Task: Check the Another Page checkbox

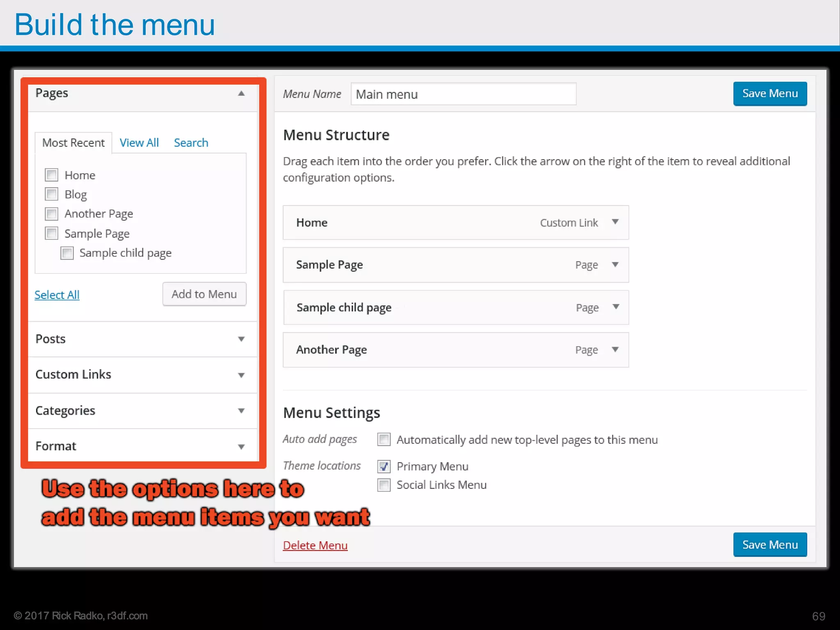Action: click(52, 214)
